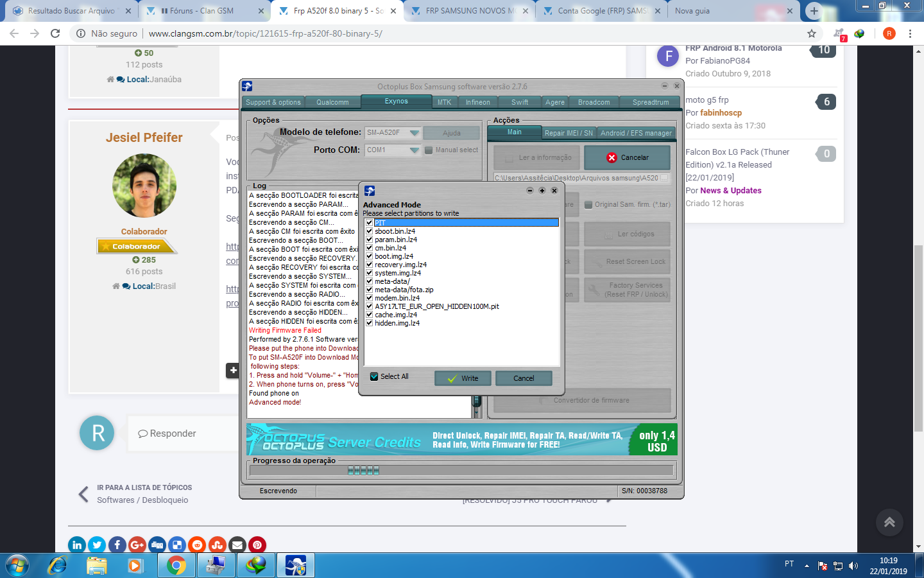Share topic on StumbleUpon icon
The image size is (924, 578).
click(217, 545)
